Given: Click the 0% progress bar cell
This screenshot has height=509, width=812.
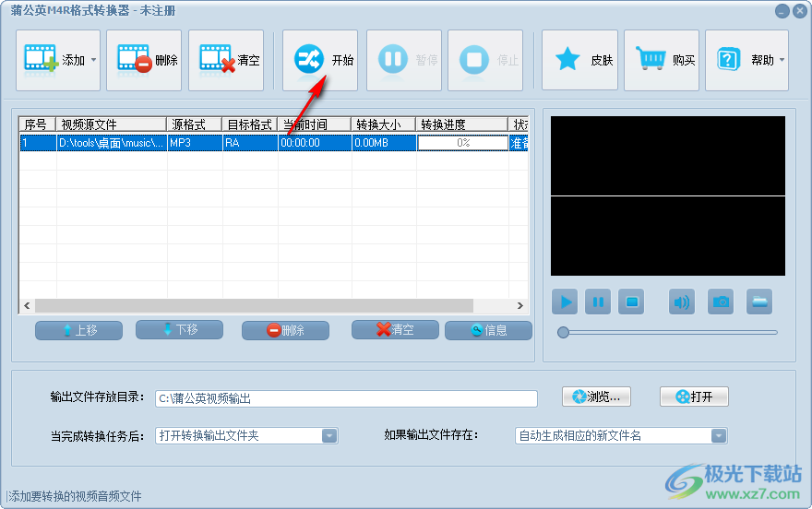Looking at the screenshot, I should pos(463,143).
